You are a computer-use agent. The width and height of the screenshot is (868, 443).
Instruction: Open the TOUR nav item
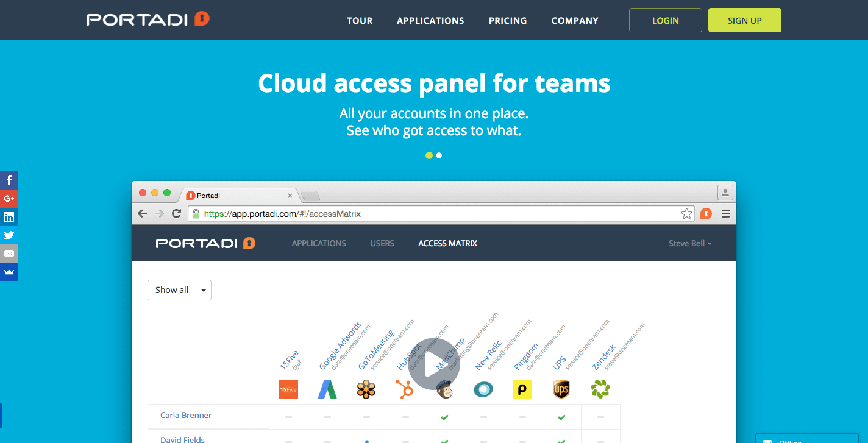pos(360,20)
